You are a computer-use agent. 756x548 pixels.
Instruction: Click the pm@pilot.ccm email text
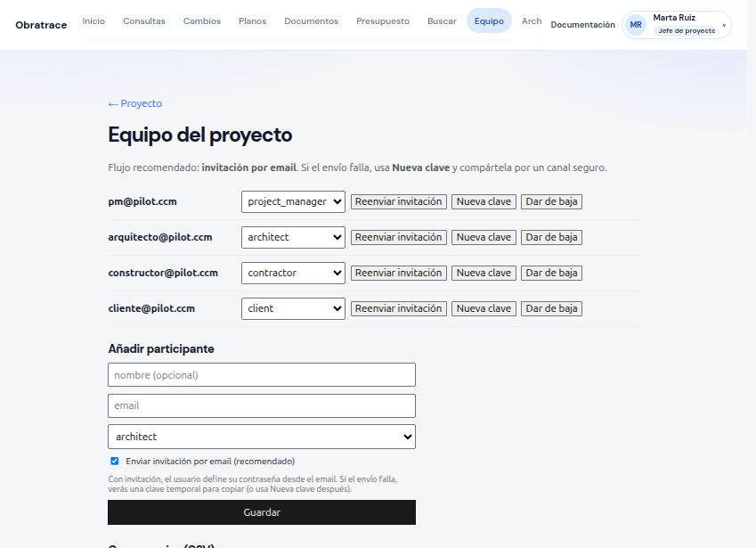[x=142, y=201]
